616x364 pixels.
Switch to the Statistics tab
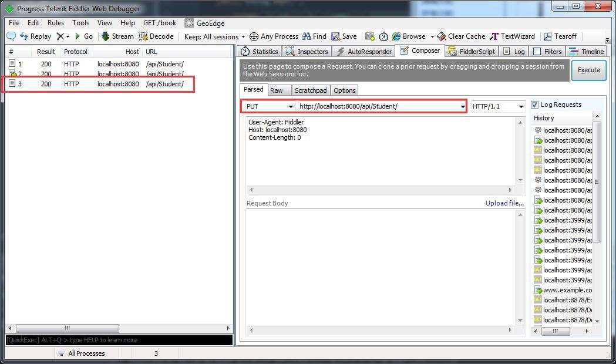(x=260, y=52)
